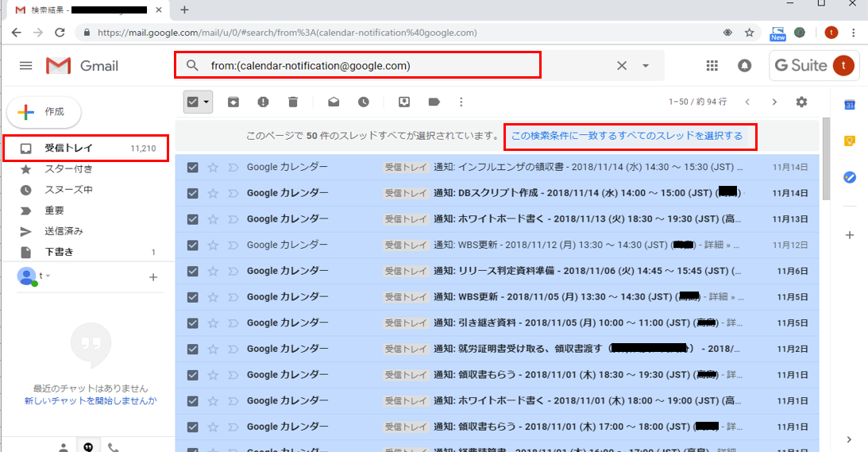Open the スター付き folder
Viewport: 868px width, 452px height.
(68, 169)
